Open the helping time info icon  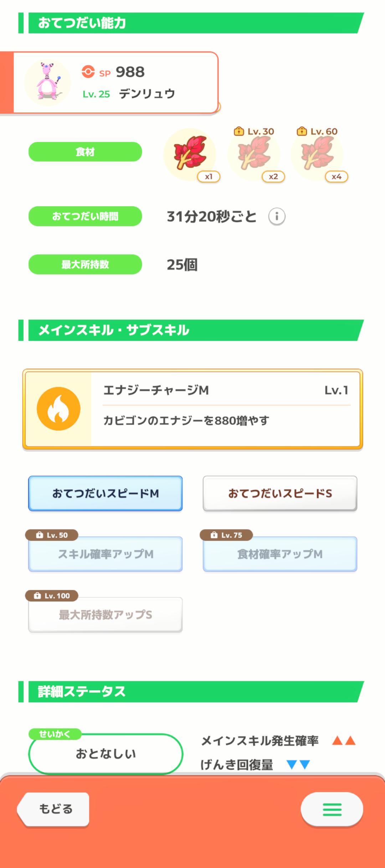(277, 216)
